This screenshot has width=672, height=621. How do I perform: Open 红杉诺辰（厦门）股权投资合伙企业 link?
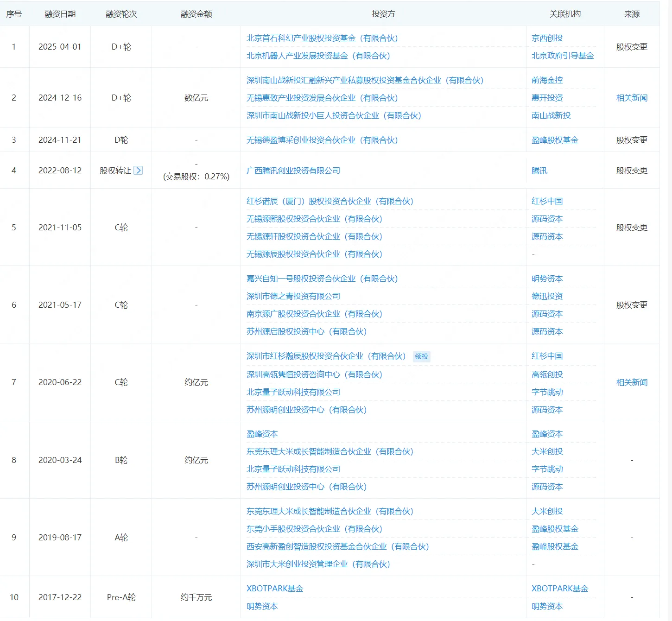pyautogui.click(x=330, y=201)
